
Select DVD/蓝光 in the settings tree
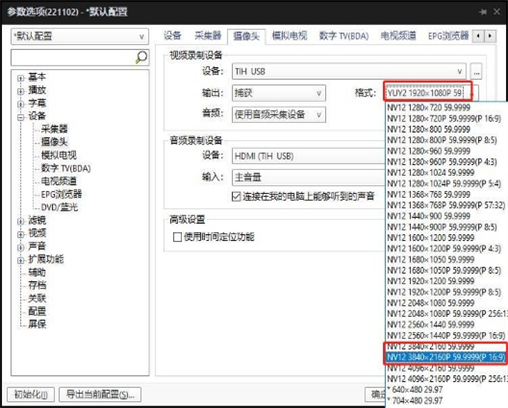pyautogui.click(x=59, y=207)
